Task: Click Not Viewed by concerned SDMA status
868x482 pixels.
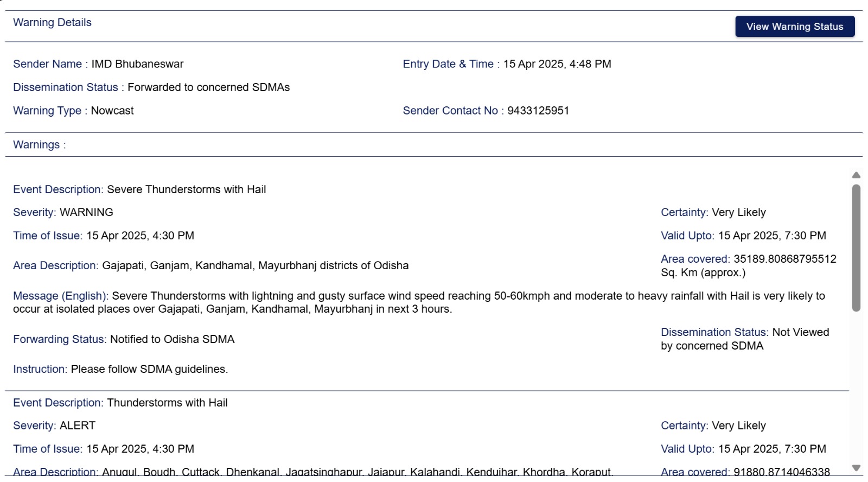Action: 745,339
